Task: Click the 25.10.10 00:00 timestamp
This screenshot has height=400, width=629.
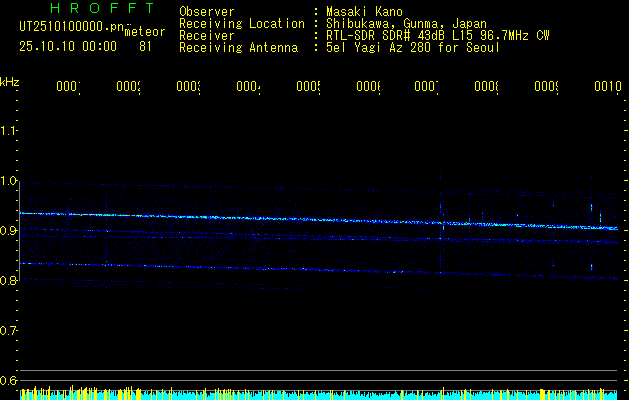Action: click(x=68, y=46)
